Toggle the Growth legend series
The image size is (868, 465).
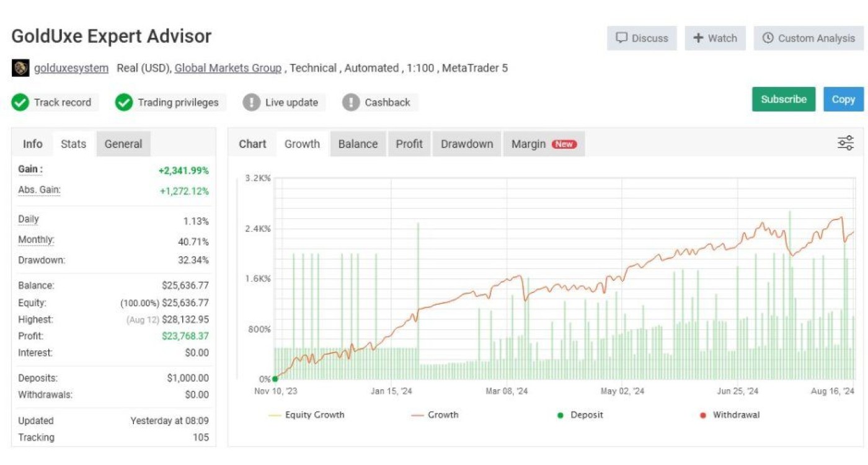(435, 415)
